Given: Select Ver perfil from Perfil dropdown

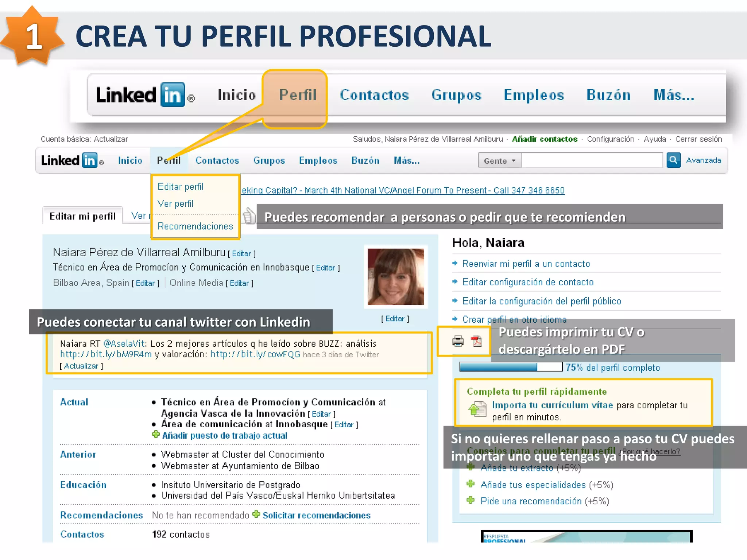Looking at the screenshot, I should [x=175, y=203].
